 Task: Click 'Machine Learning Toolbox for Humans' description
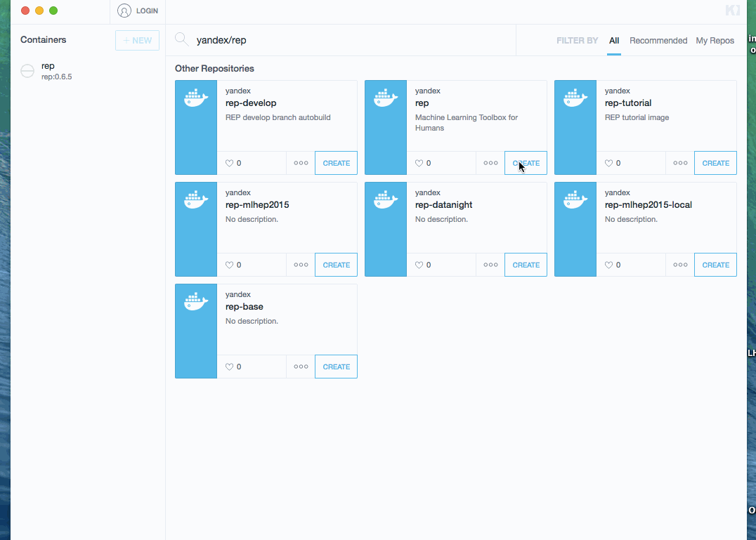[467, 123]
